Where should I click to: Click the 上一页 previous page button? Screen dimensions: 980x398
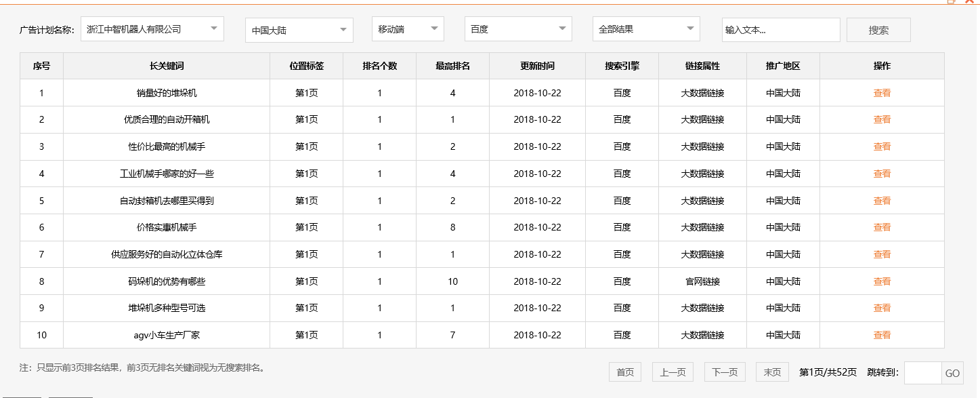coord(673,372)
